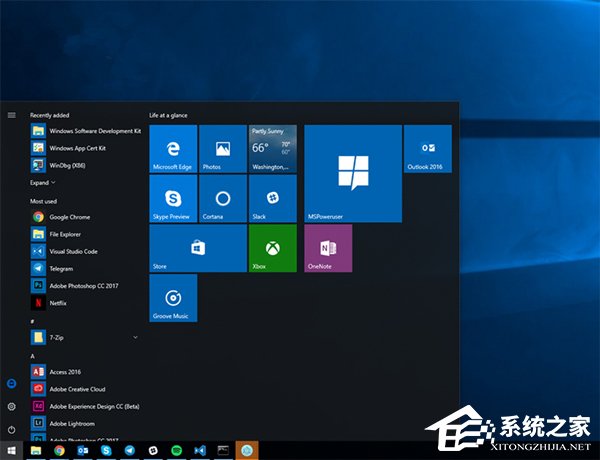Toggle the hamburger menu in Start
Viewport: 600px width, 460px height.
click(11, 115)
